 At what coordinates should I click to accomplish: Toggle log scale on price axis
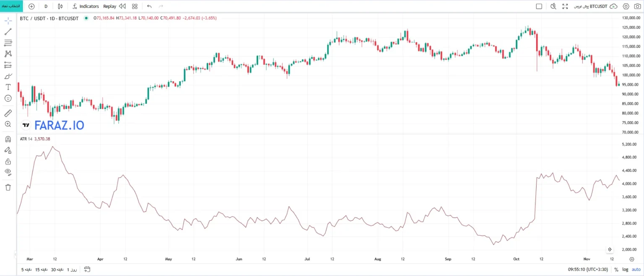coord(626,270)
